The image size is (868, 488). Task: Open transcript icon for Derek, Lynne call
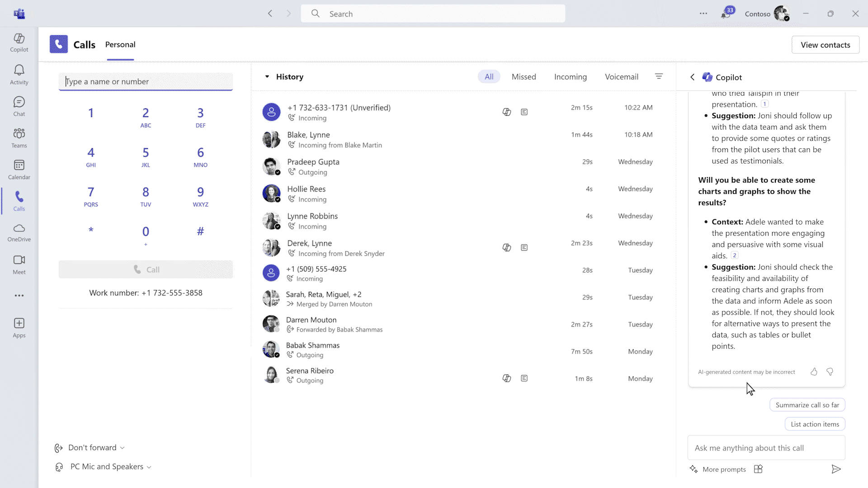click(x=524, y=248)
